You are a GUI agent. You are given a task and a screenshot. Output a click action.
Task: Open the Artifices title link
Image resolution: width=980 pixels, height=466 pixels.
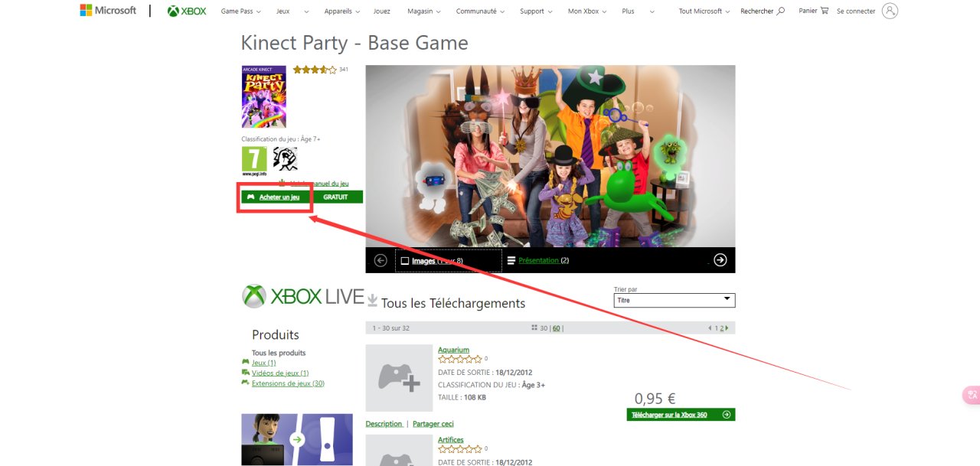[451, 440]
